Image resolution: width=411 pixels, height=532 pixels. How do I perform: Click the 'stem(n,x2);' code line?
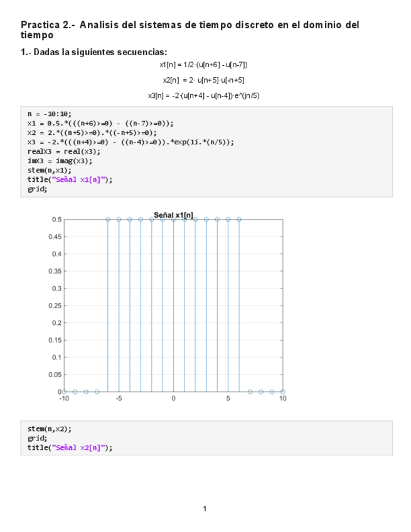pyautogui.click(x=50, y=429)
